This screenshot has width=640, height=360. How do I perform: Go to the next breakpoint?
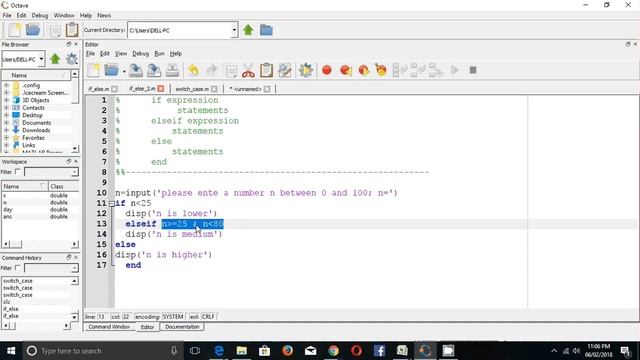tap(363, 70)
